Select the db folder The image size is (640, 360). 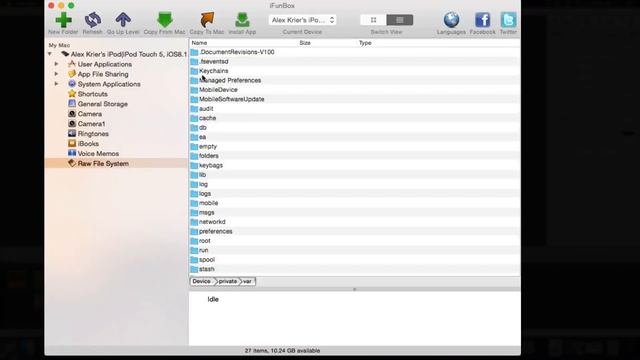tap(355, 127)
